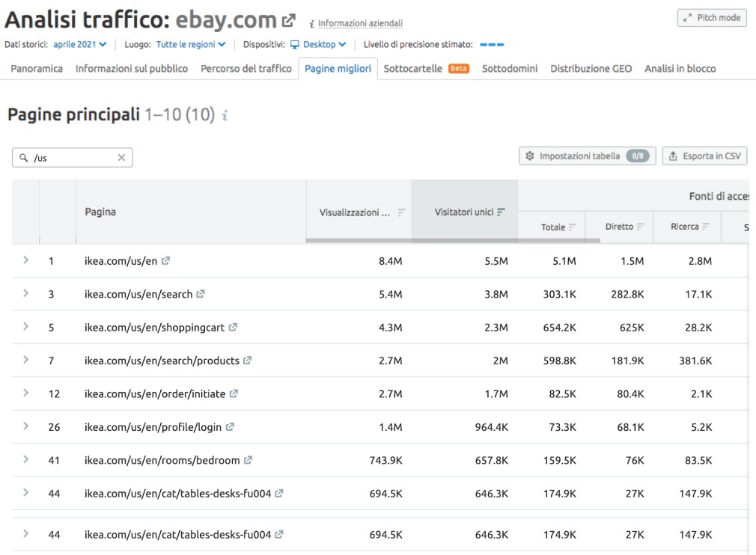Select the 8.4M views cell
This screenshot has width=756, height=555.
click(391, 261)
